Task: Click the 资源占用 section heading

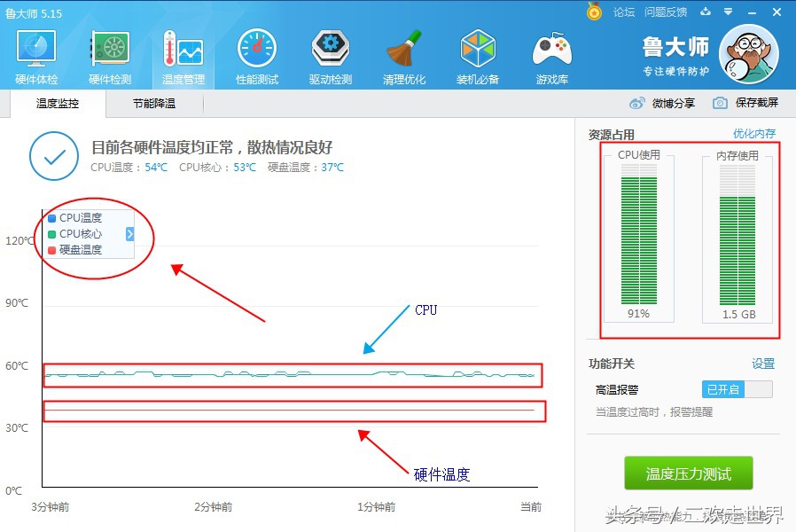Action: coord(612,135)
